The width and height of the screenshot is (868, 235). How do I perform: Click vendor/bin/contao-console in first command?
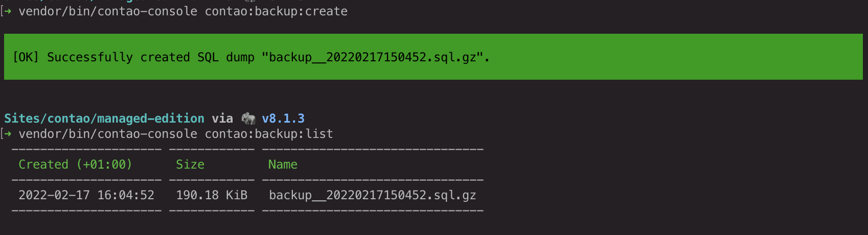tap(108, 11)
